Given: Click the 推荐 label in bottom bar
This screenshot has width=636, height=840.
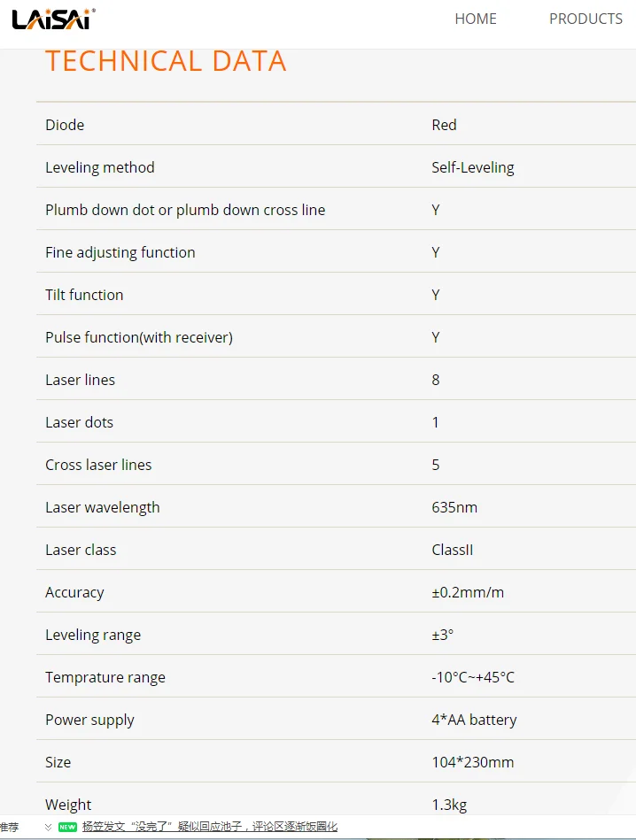Looking at the screenshot, I should [x=9, y=827].
